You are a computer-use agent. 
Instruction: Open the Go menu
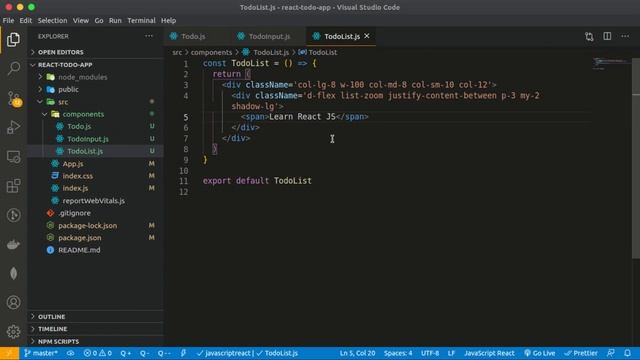click(x=99, y=20)
